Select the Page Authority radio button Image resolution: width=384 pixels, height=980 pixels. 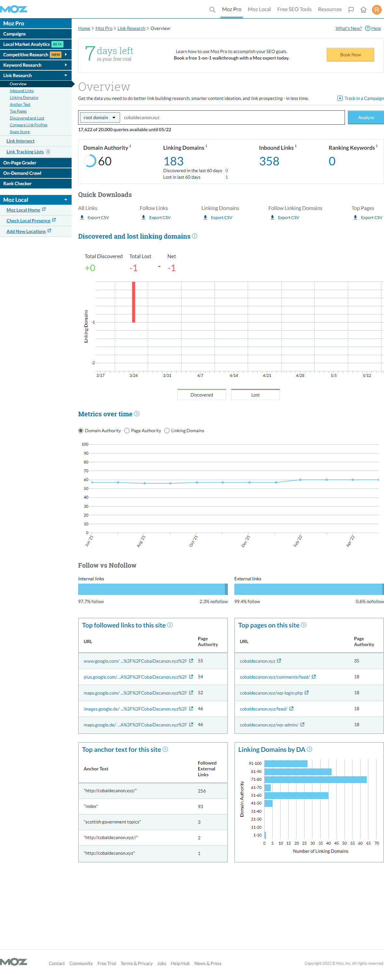coord(127,430)
